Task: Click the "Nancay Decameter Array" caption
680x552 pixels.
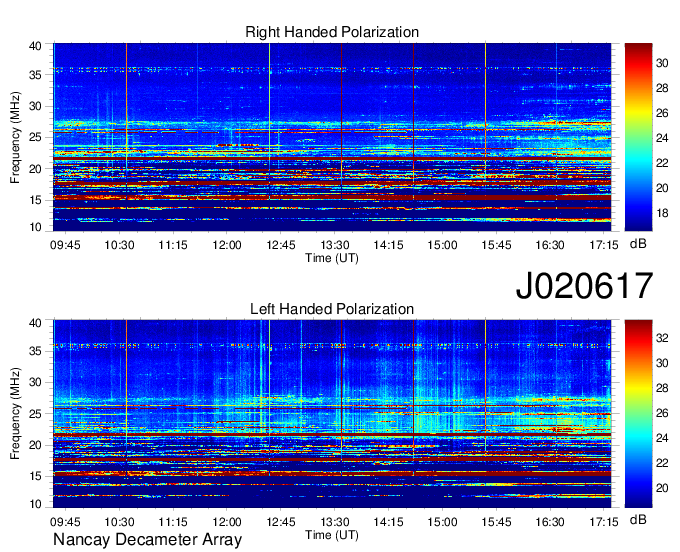Action: click(147, 540)
